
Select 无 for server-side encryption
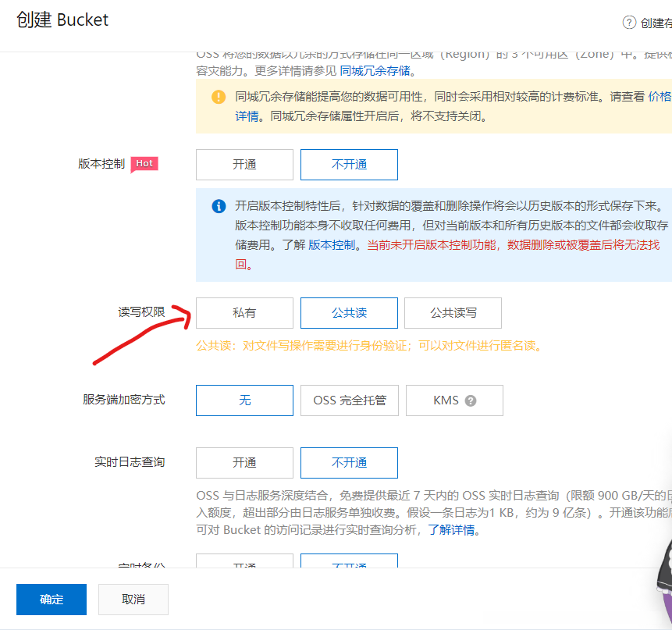click(244, 400)
